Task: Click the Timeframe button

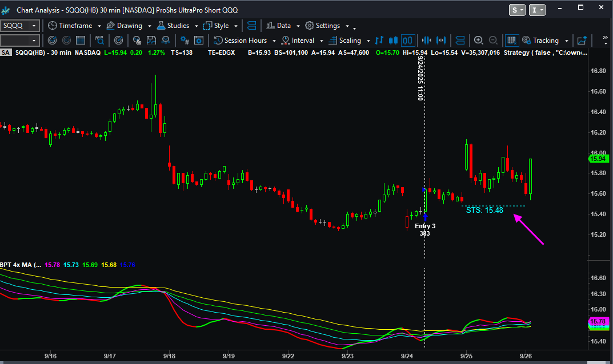Action: click(x=73, y=26)
